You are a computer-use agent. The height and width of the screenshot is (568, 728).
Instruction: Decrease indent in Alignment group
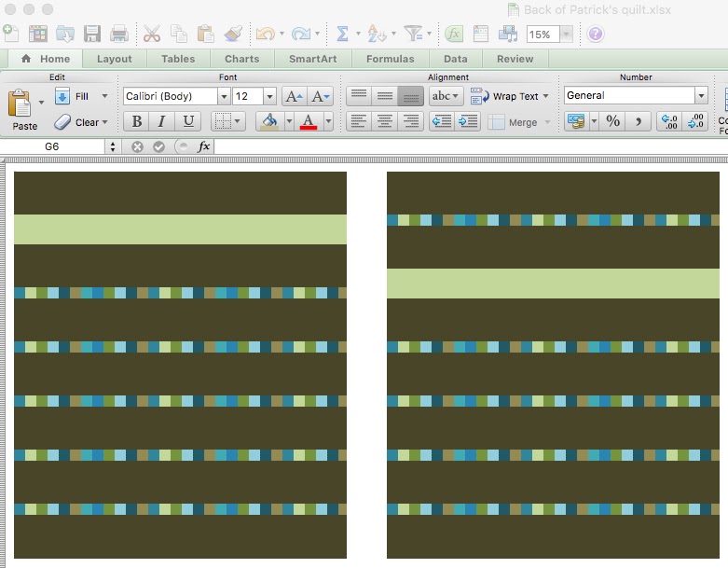click(442, 121)
